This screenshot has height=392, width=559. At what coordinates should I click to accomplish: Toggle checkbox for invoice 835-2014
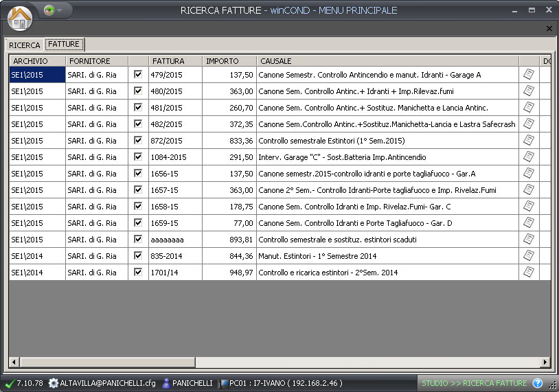138,255
